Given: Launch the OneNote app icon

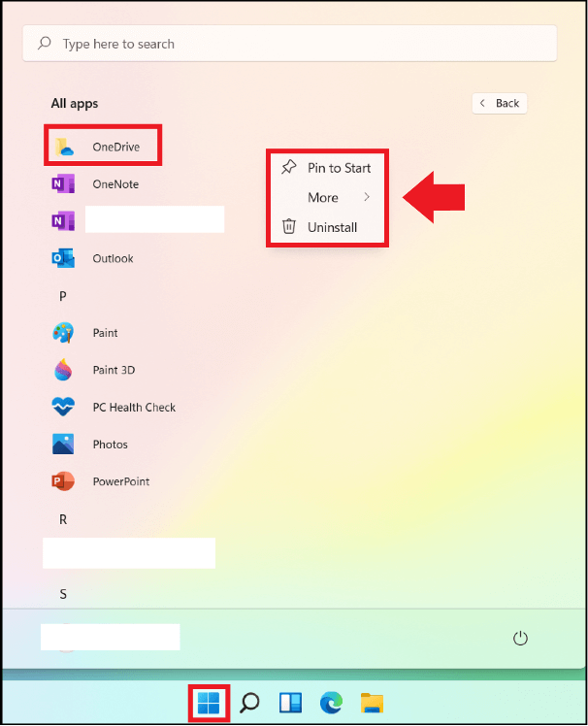Looking at the screenshot, I should click(63, 183).
